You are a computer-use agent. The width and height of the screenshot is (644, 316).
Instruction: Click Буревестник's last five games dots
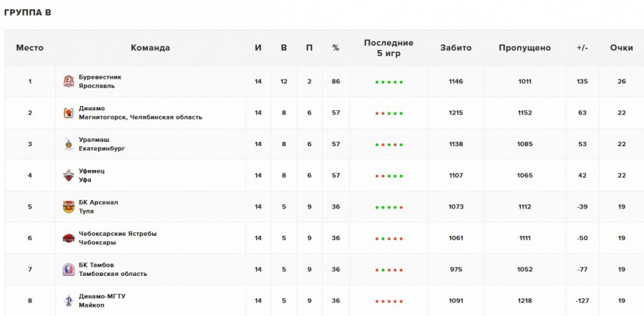[389, 82]
